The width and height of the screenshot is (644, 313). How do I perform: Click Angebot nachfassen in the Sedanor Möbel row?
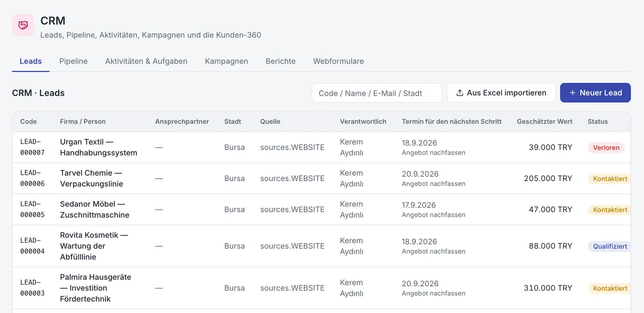pyautogui.click(x=434, y=214)
